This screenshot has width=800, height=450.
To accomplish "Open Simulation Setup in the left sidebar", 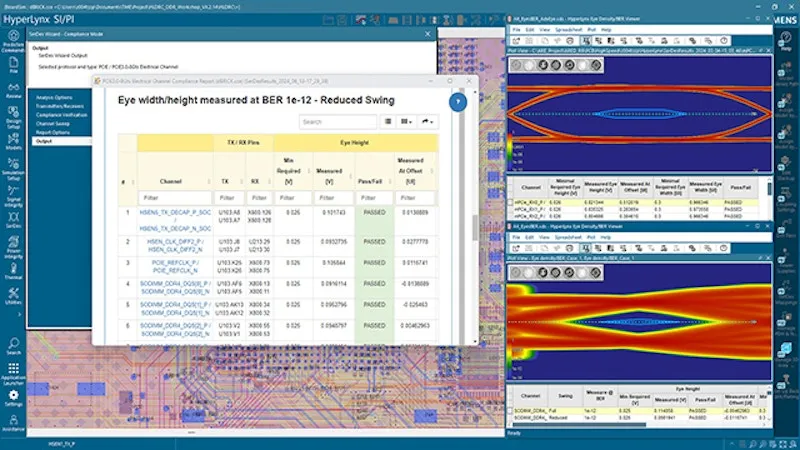I will click(x=13, y=169).
